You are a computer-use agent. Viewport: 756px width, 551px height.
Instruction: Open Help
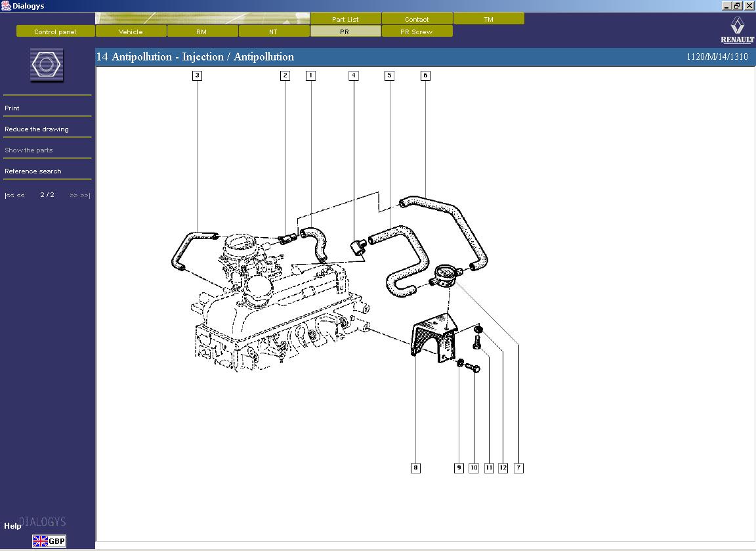pos(12,526)
